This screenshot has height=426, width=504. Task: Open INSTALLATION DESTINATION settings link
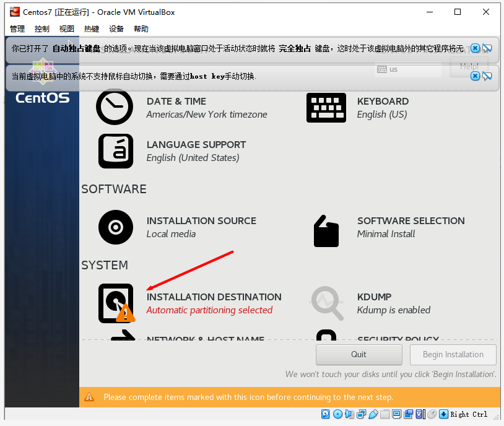click(214, 297)
